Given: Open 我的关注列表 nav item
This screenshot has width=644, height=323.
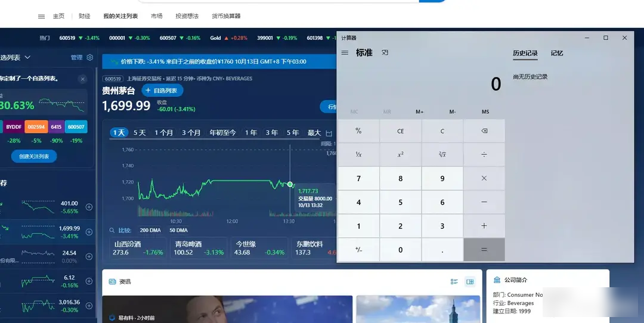Looking at the screenshot, I should (120, 16).
